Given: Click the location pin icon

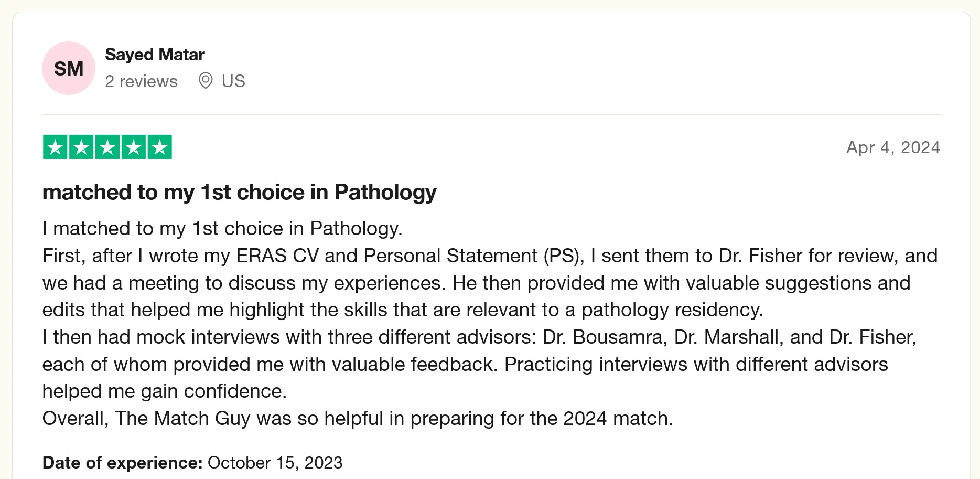Looking at the screenshot, I should pos(206,81).
